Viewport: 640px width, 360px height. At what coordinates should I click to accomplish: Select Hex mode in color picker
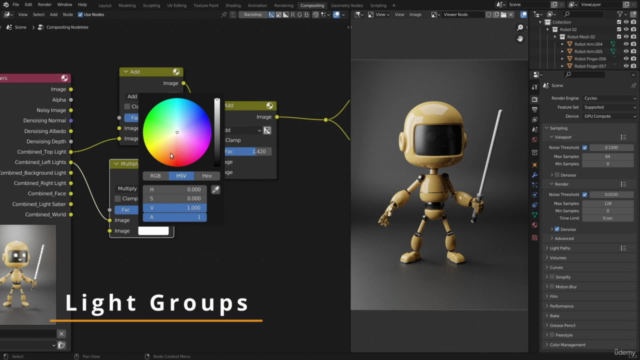[207, 176]
